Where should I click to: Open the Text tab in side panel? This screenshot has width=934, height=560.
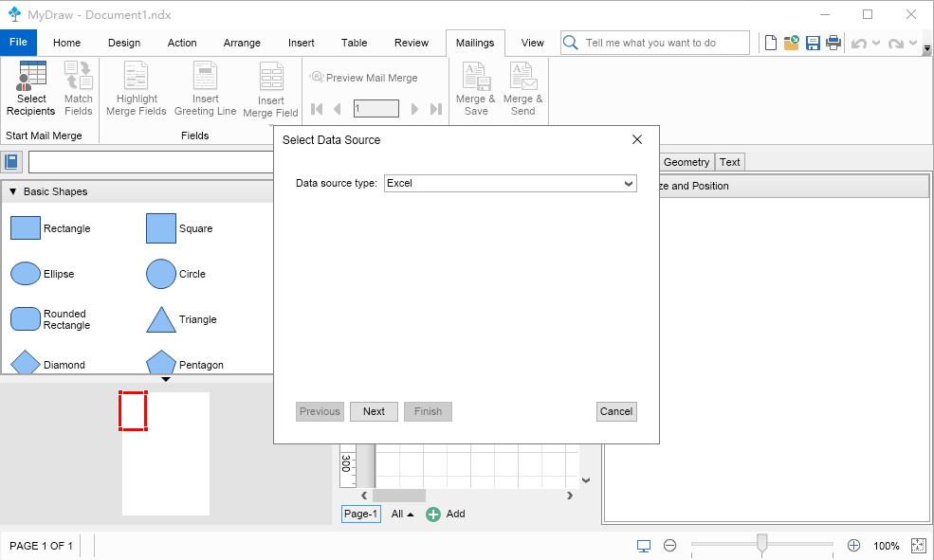tap(729, 162)
